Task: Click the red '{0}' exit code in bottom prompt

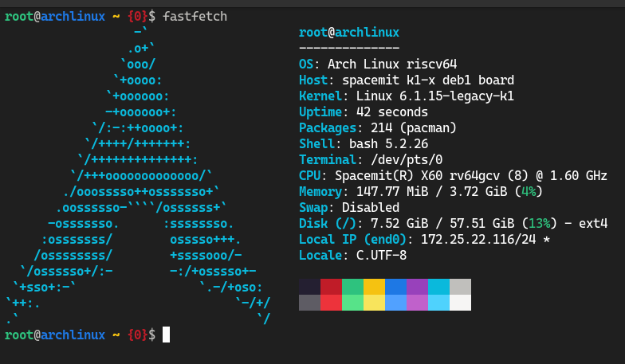Action: pos(137,335)
